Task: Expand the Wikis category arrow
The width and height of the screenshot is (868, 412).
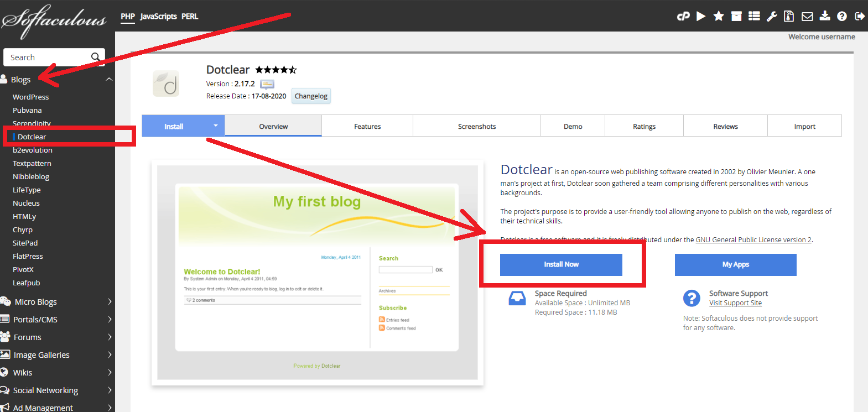Action: tap(110, 372)
